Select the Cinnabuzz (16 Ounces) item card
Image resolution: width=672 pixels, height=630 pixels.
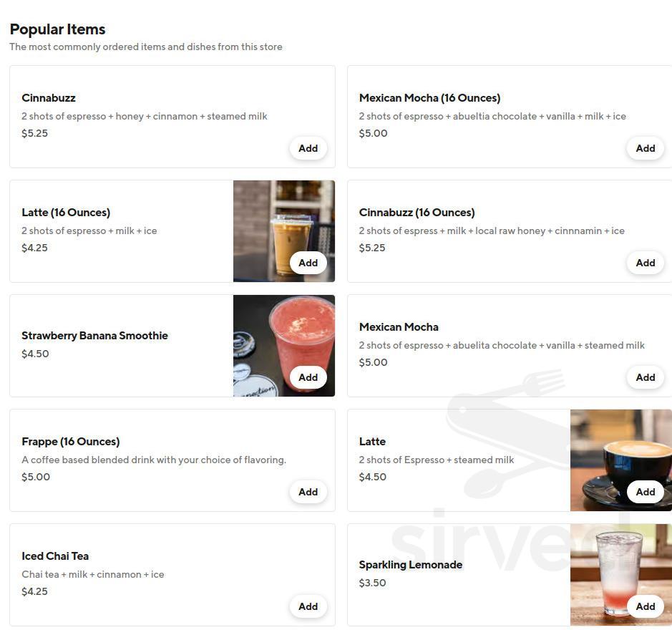point(509,231)
